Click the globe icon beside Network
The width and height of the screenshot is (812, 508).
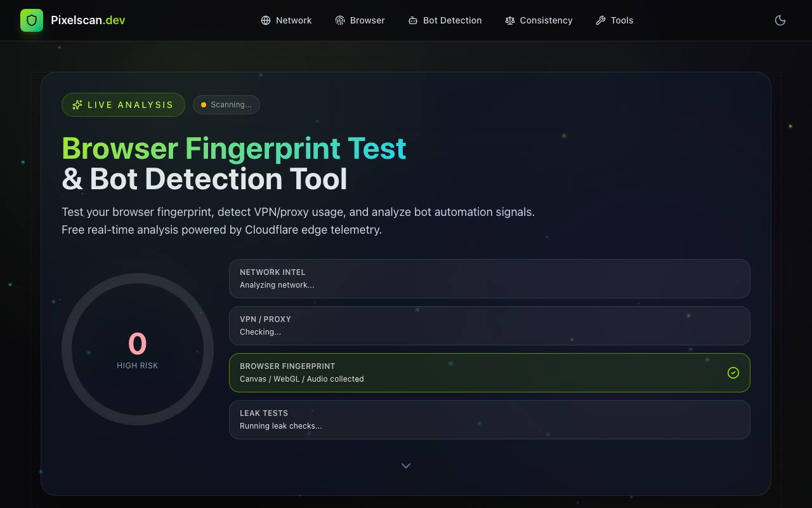pyautogui.click(x=266, y=20)
